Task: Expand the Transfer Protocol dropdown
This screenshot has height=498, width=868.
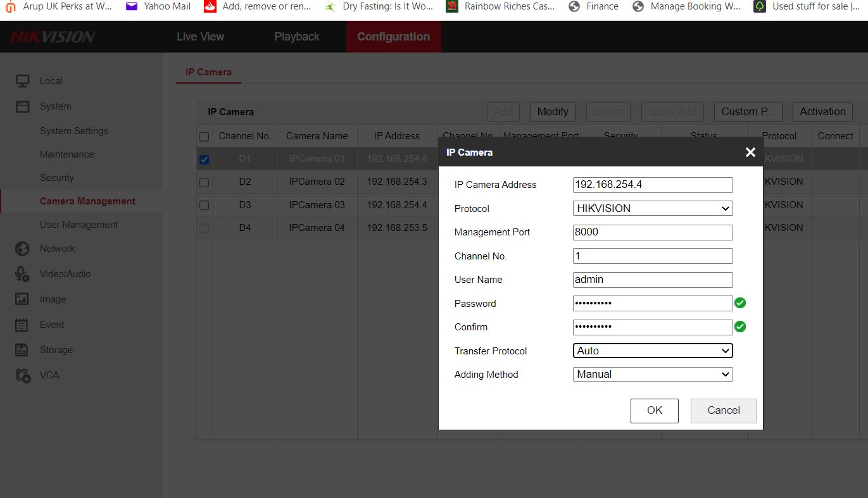Action: click(652, 351)
